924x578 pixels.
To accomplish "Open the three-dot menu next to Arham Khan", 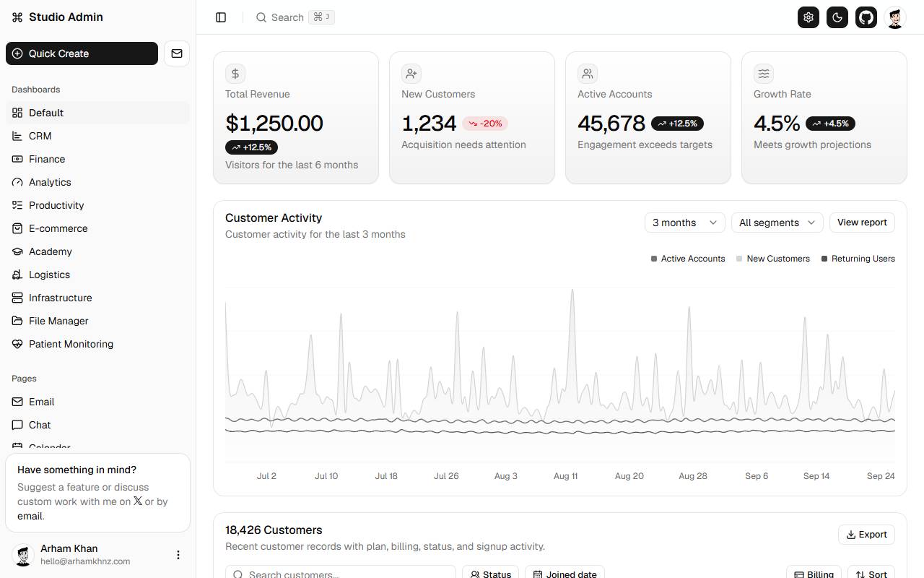I will 178,555.
